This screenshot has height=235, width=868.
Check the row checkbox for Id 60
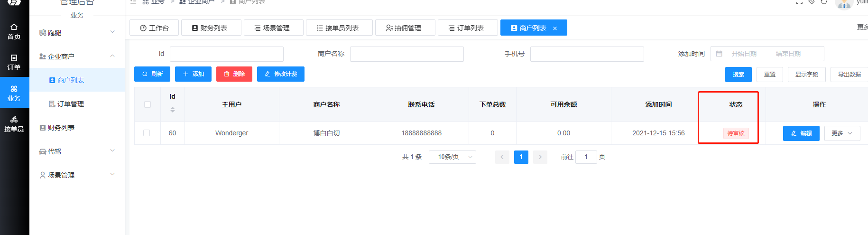pos(147,133)
